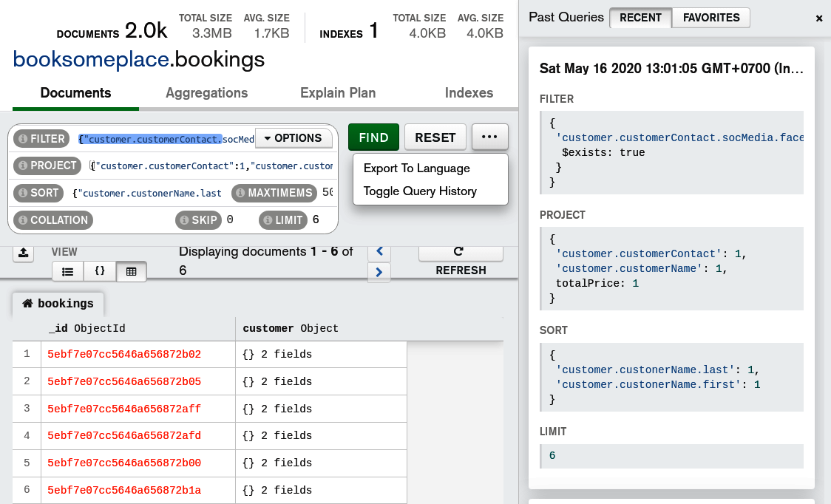This screenshot has height=504, width=831.
Task: Switch to list view icon
Action: [x=67, y=271]
